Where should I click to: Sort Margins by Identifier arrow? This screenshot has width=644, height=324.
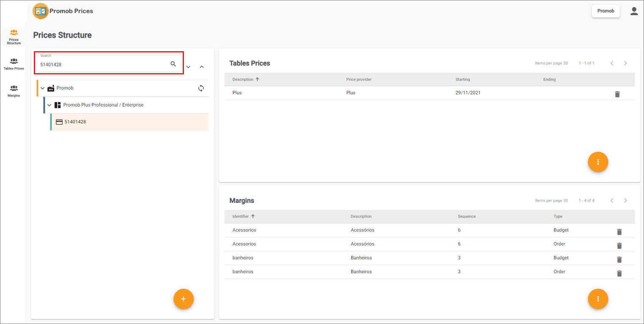click(x=253, y=216)
